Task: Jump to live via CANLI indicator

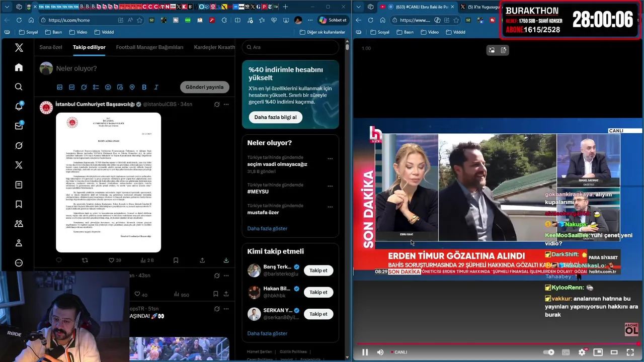Action: click(398, 352)
